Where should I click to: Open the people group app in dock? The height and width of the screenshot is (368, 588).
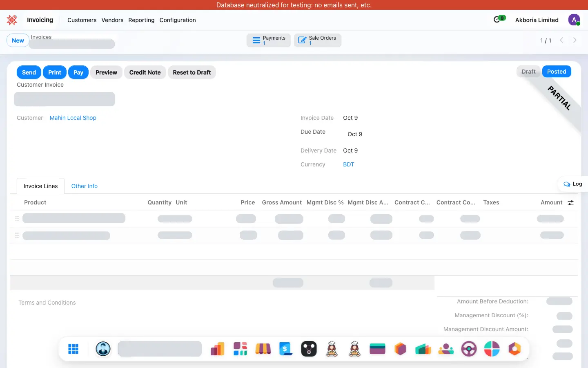click(x=446, y=349)
